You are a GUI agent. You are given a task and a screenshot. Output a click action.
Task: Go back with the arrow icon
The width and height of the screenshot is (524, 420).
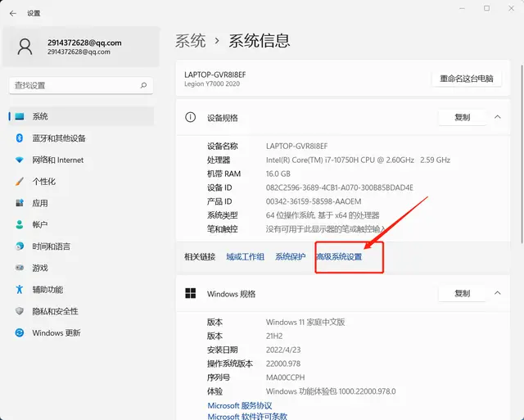(13, 13)
